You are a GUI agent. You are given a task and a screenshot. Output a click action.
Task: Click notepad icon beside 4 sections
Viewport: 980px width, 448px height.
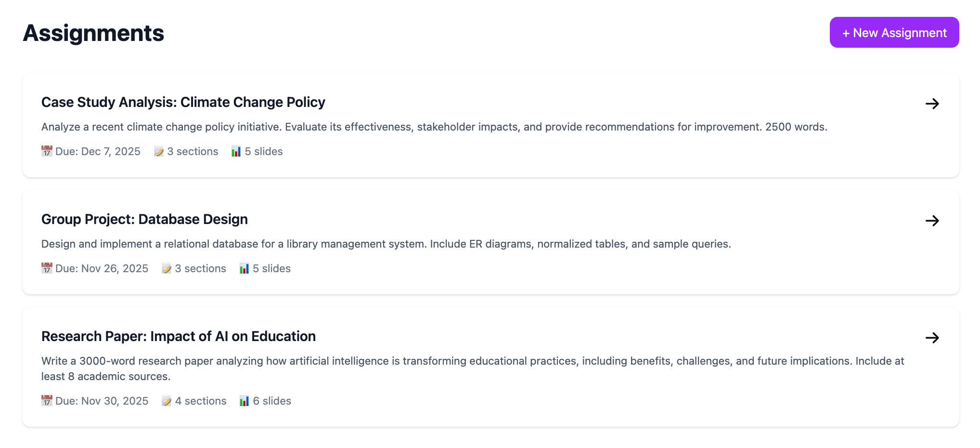(x=167, y=401)
